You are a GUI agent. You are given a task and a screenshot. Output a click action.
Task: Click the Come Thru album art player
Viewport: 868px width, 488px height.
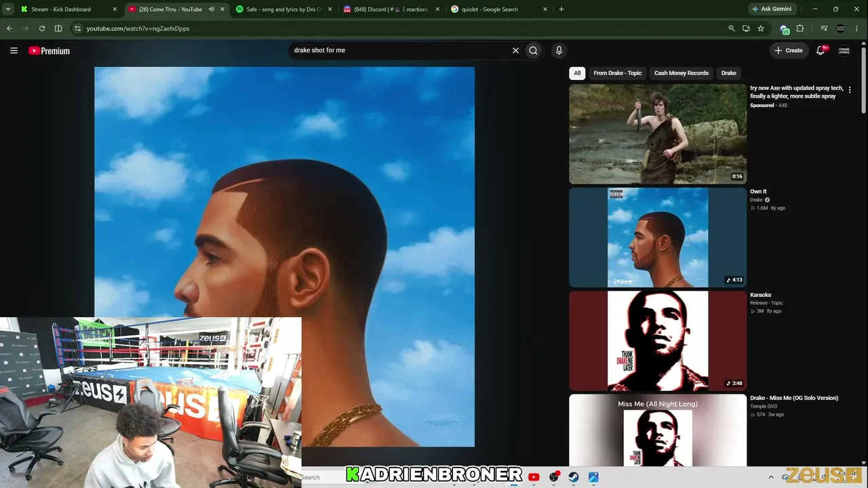(x=285, y=256)
